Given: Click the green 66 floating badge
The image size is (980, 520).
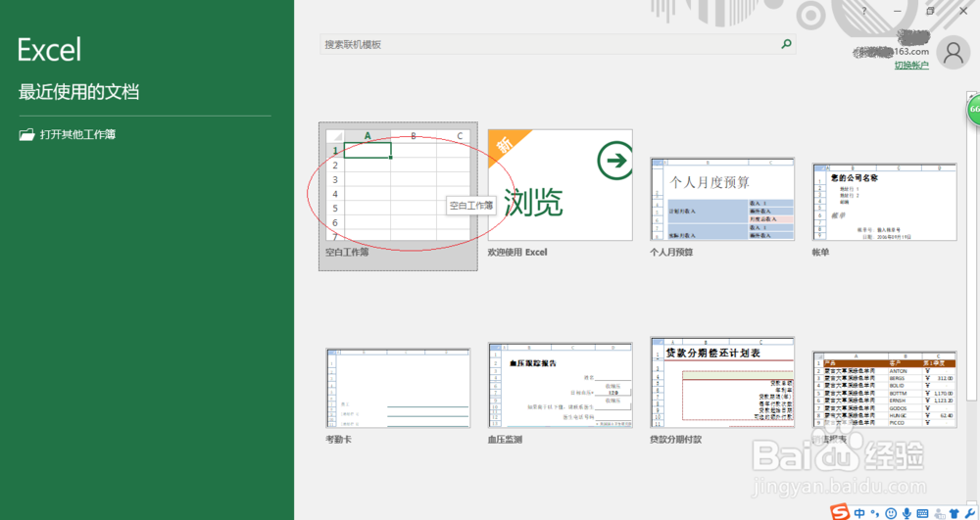Looking at the screenshot, I should pos(974,110).
